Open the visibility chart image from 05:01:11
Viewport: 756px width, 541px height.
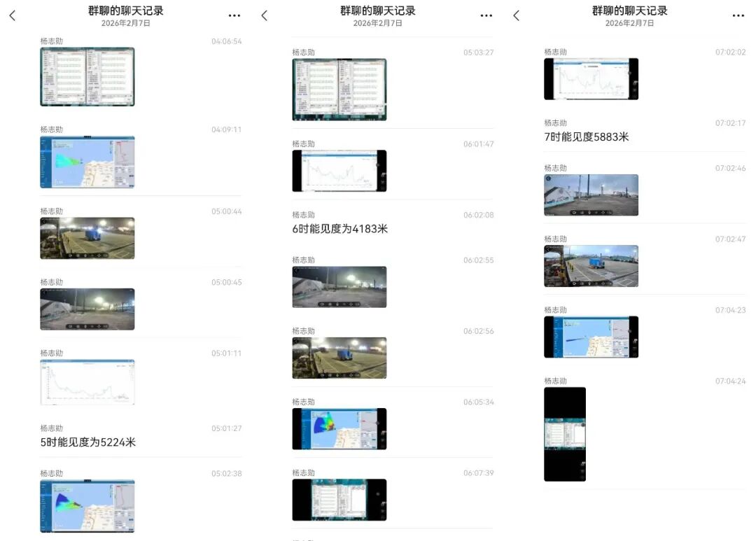click(87, 382)
